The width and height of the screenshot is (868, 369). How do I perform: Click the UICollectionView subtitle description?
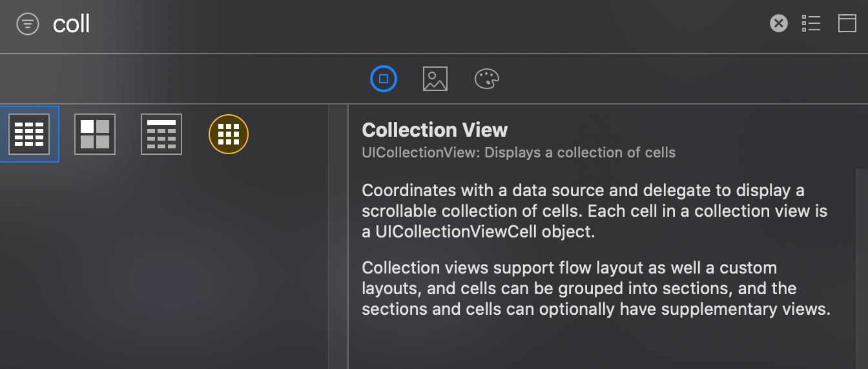pyautogui.click(x=519, y=153)
